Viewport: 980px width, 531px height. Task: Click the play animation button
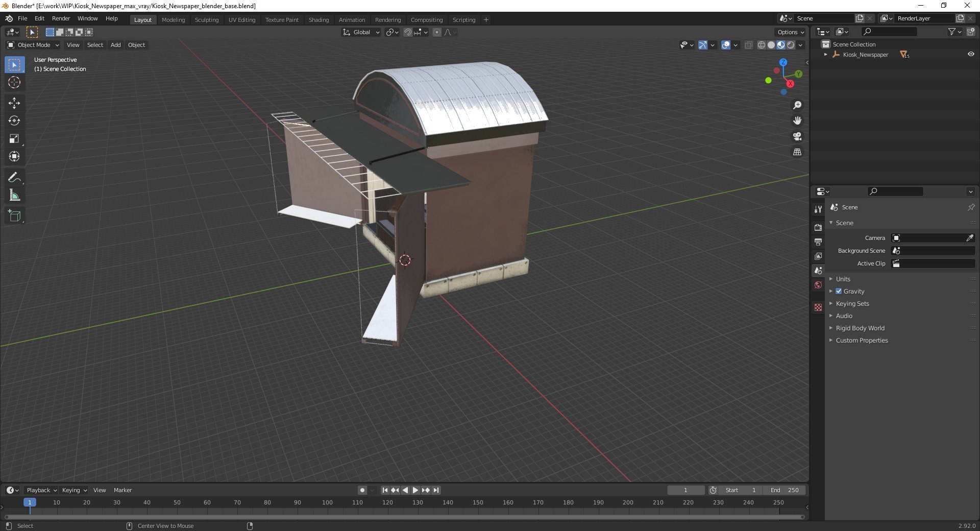(x=415, y=490)
